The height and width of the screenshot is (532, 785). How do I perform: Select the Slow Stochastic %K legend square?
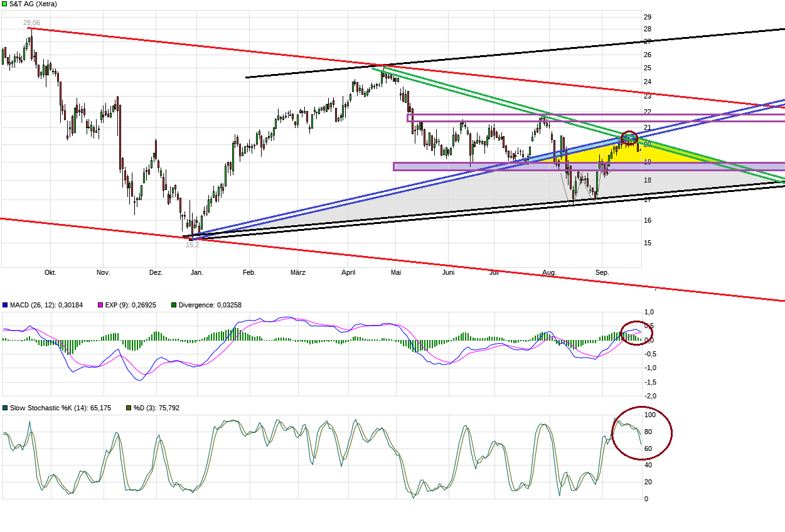(6, 407)
